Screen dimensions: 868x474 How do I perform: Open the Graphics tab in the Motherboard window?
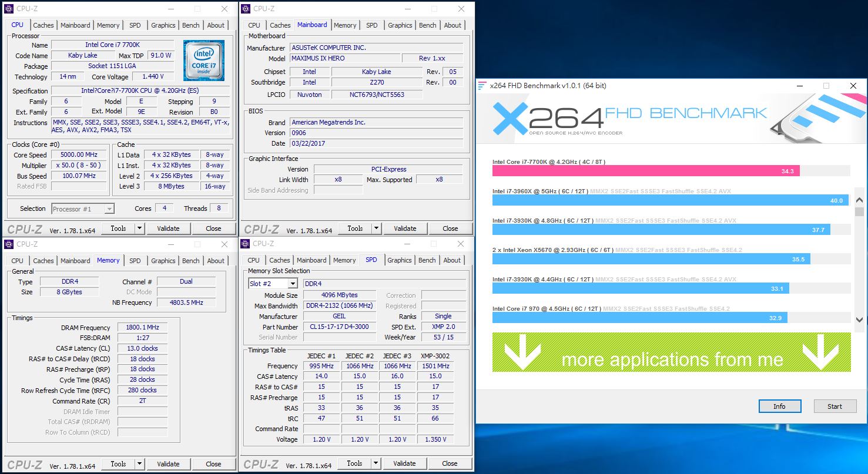(x=400, y=25)
